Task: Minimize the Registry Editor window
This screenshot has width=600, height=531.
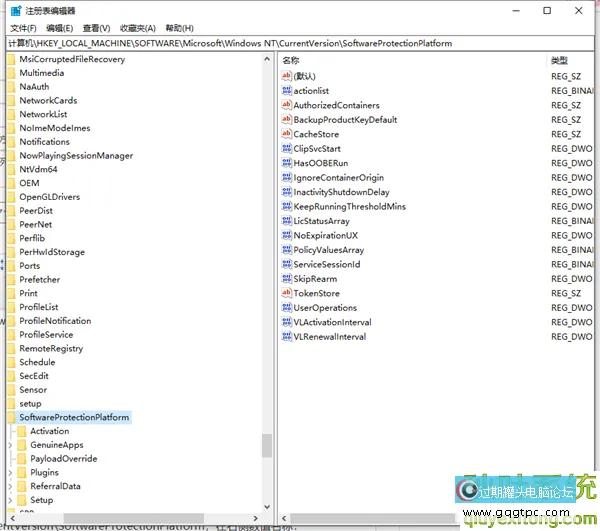Action: [x=516, y=11]
